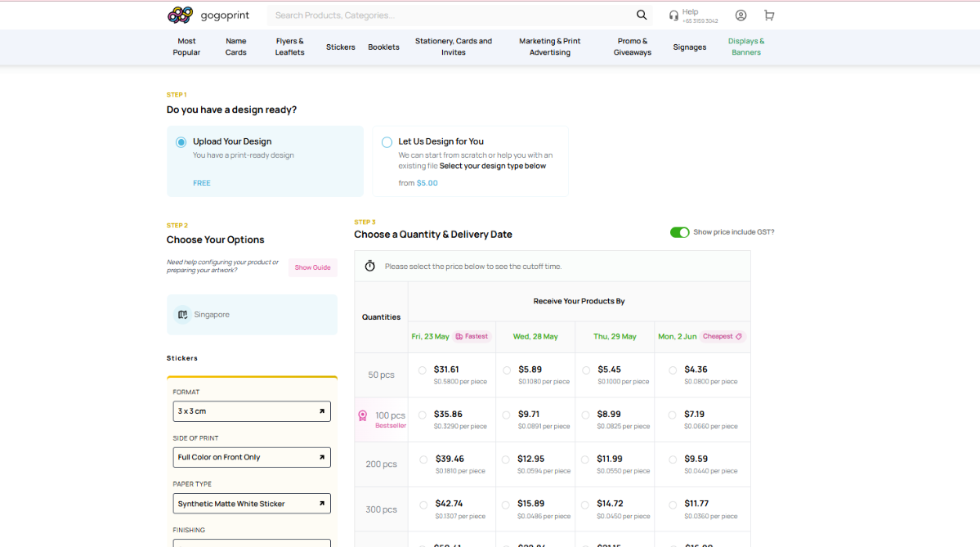980x547 pixels.
Task: Open Flyers & Leaflets menu
Action: 289,47
